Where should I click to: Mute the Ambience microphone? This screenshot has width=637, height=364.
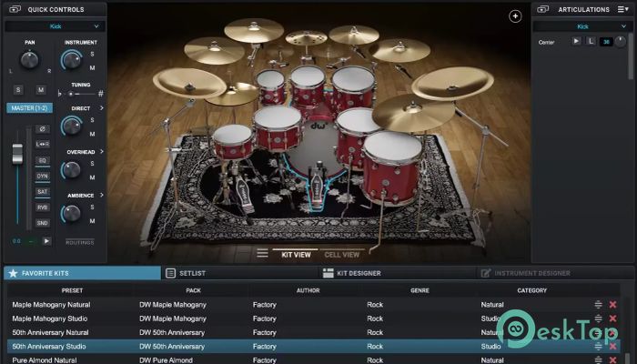coord(92,221)
